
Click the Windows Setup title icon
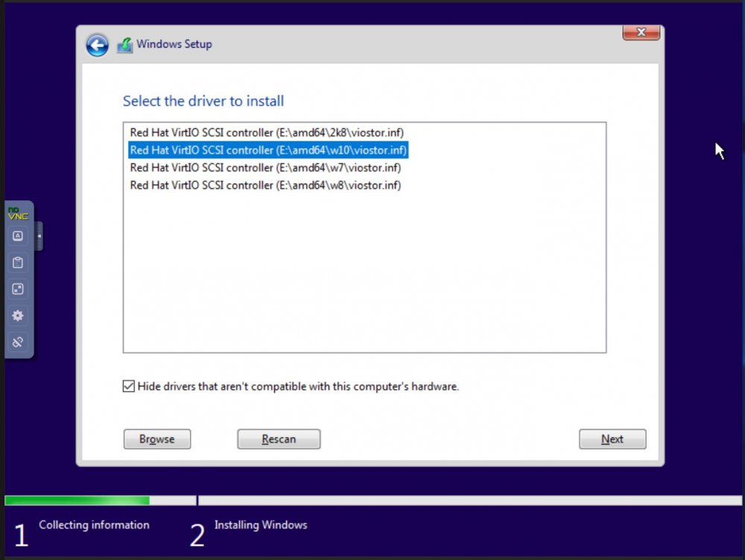tap(125, 45)
